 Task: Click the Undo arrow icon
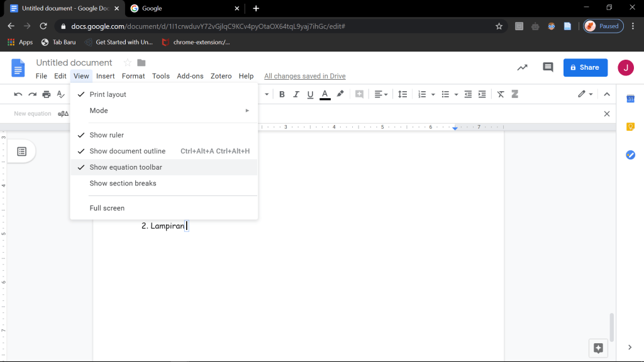click(18, 94)
